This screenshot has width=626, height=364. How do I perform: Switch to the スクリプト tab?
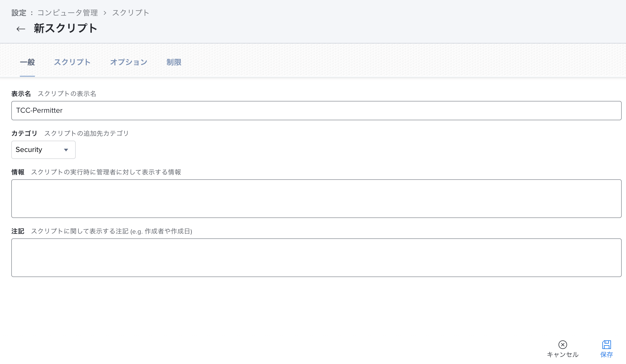tap(72, 62)
